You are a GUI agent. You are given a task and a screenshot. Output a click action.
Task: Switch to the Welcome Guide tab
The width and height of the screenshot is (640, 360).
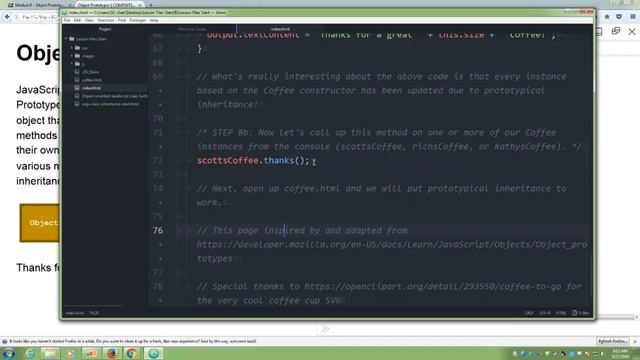192,29
